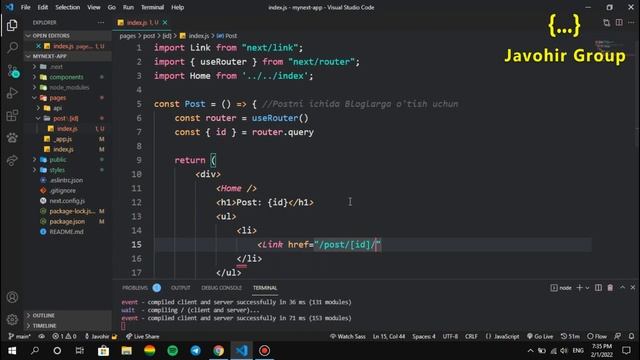640x360 pixels.
Task: Click the Spaces: 4 indentation setting
Action: click(x=424, y=336)
